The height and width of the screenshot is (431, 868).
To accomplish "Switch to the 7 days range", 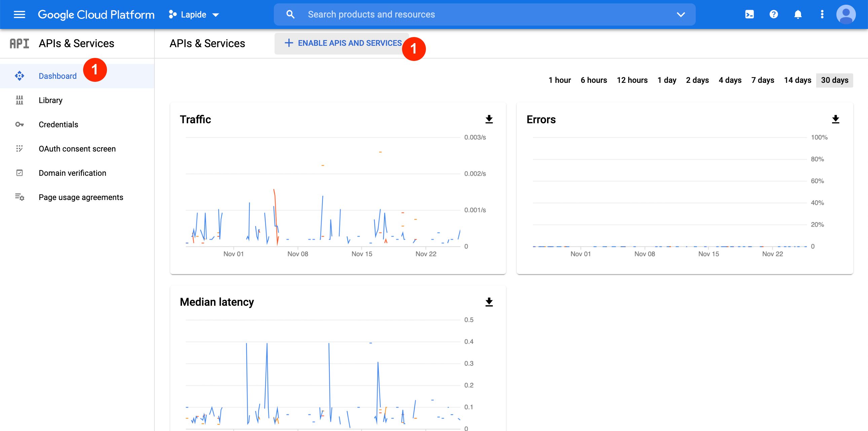I will pyautogui.click(x=763, y=80).
